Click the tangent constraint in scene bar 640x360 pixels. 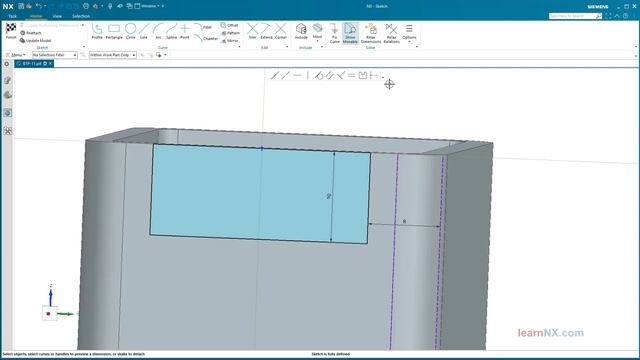319,76
